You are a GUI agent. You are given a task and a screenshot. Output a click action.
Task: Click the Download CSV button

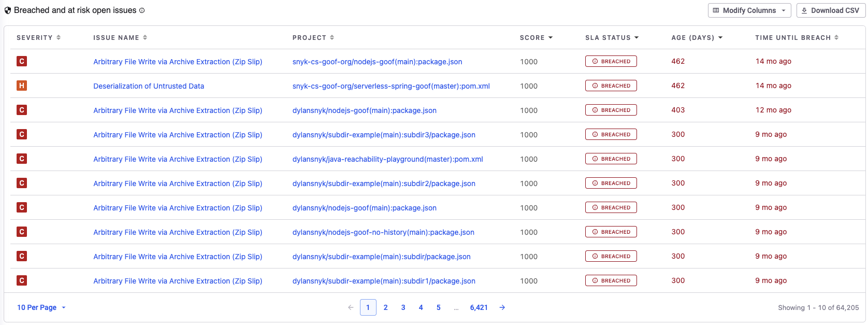[831, 10]
